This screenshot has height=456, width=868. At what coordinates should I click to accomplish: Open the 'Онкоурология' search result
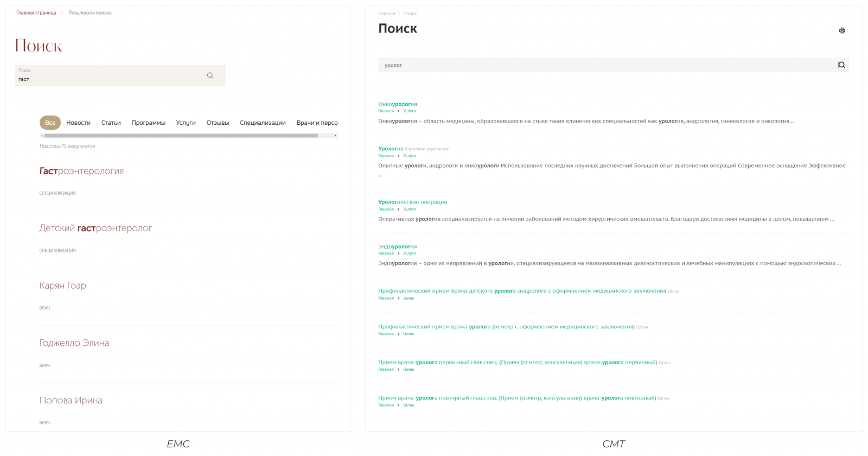point(397,104)
